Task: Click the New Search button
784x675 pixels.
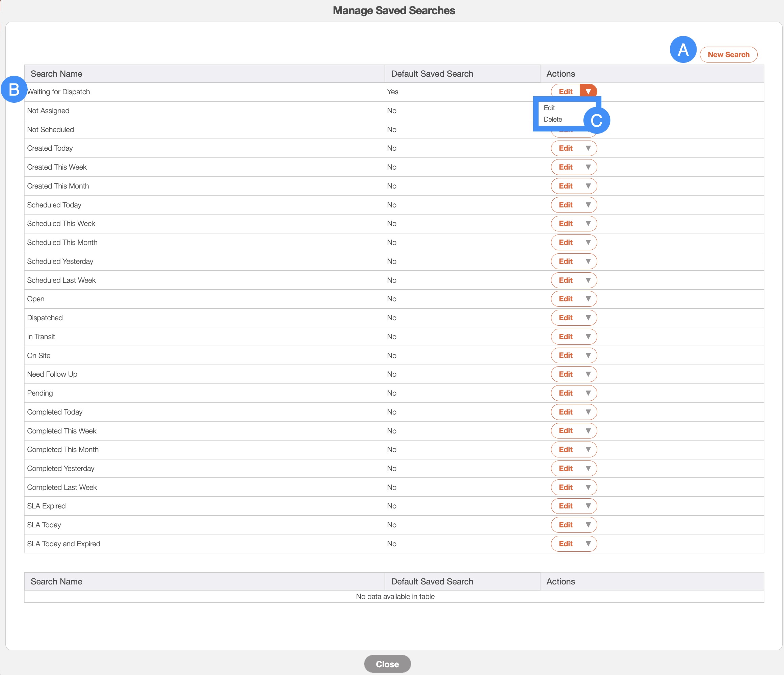Action: click(728, 54)
